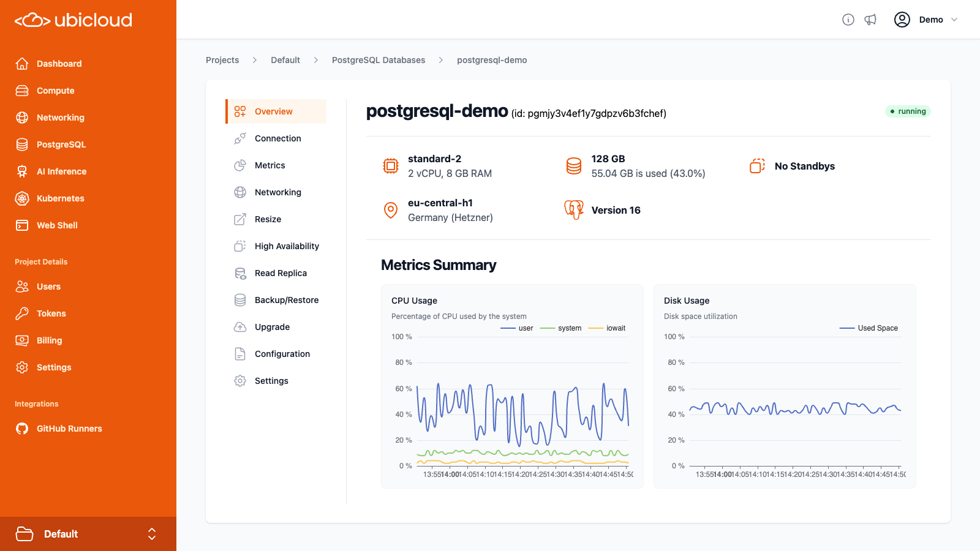Click the info icon in the top bar
Viewport: 980px width, 551px height.
[x=848, y=20]
